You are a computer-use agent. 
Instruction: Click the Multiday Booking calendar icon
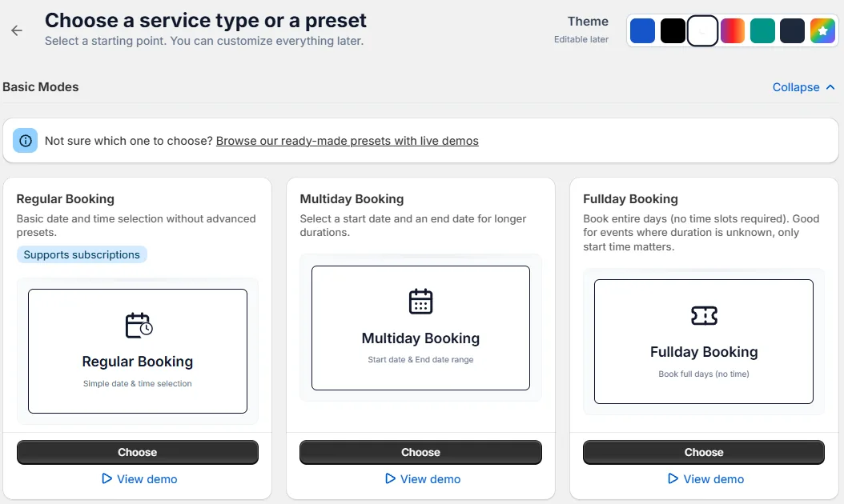tap(421, 302)
